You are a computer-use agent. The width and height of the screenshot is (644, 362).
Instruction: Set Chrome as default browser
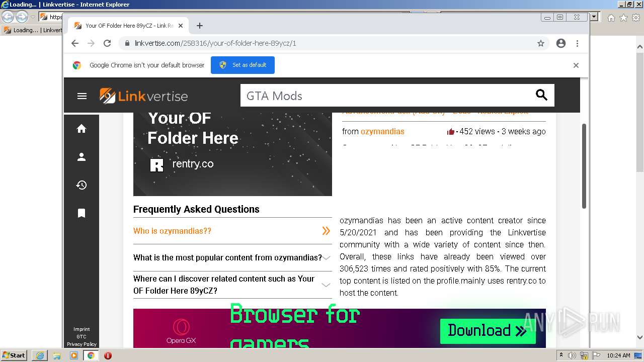(243, 65)
